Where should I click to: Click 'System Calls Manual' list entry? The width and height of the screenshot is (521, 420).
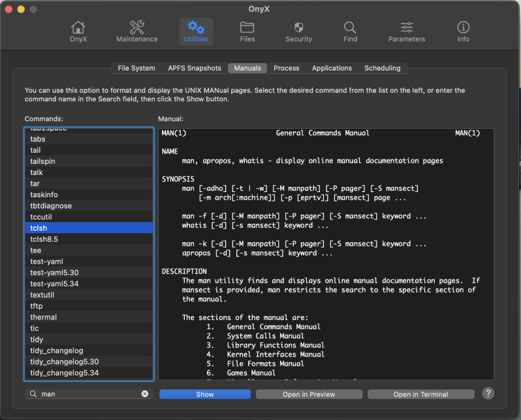point(265,336)
